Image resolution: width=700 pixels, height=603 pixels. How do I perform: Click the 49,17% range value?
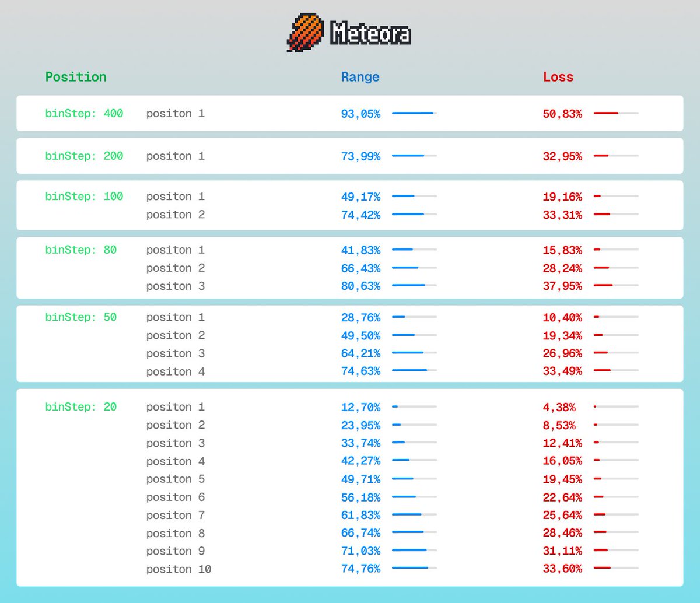360,197
